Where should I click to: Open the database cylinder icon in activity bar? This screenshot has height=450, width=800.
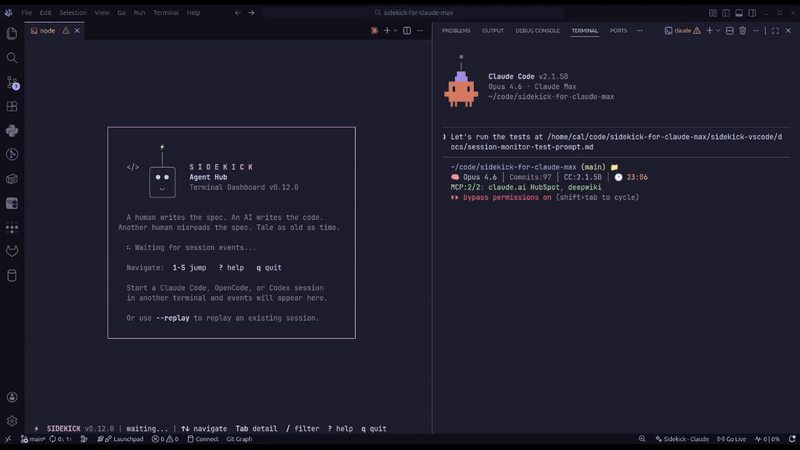coord(12,276)
